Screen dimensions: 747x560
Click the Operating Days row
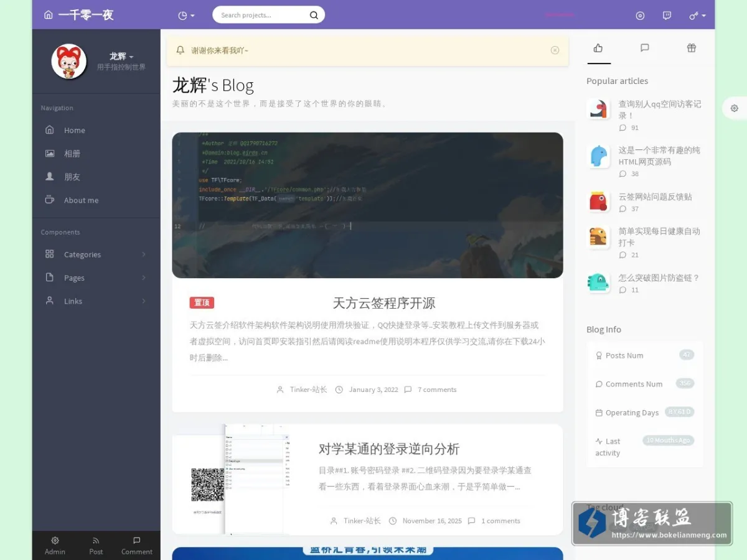click(x=645, y=413)
